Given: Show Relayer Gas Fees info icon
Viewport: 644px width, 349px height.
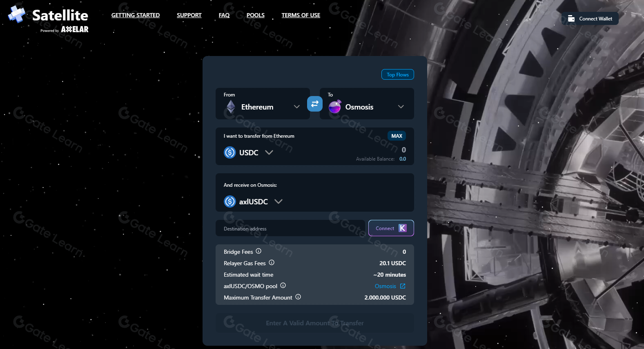Looking at the screenshot, I should 272,262.
